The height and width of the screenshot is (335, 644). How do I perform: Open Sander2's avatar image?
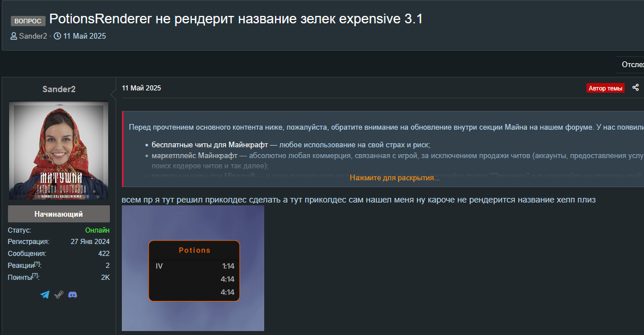[x=59, y=151]
